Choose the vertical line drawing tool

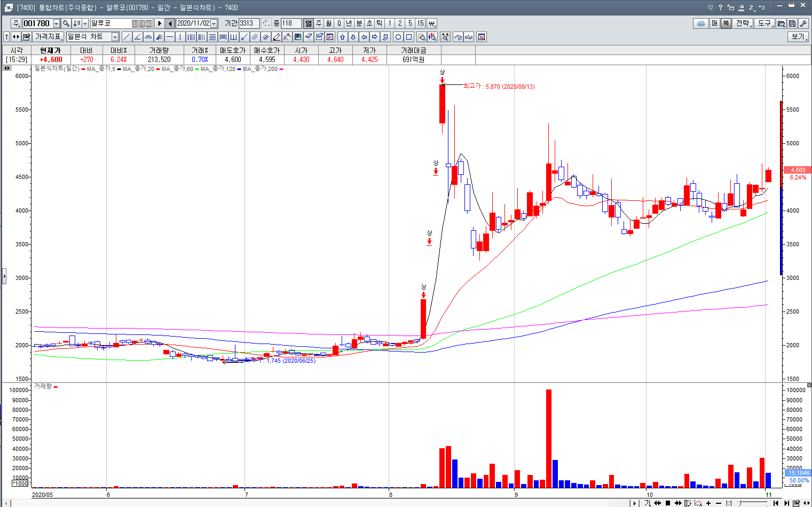[180, 37]
